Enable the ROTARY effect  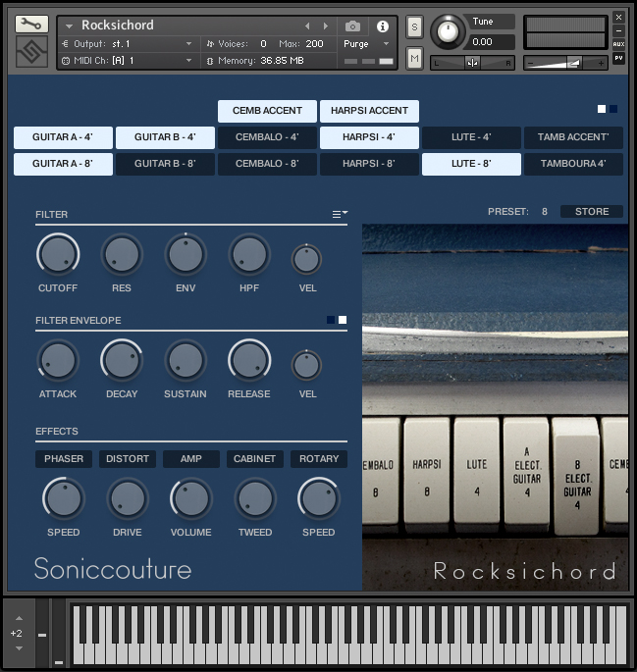(x=319, y=459)
